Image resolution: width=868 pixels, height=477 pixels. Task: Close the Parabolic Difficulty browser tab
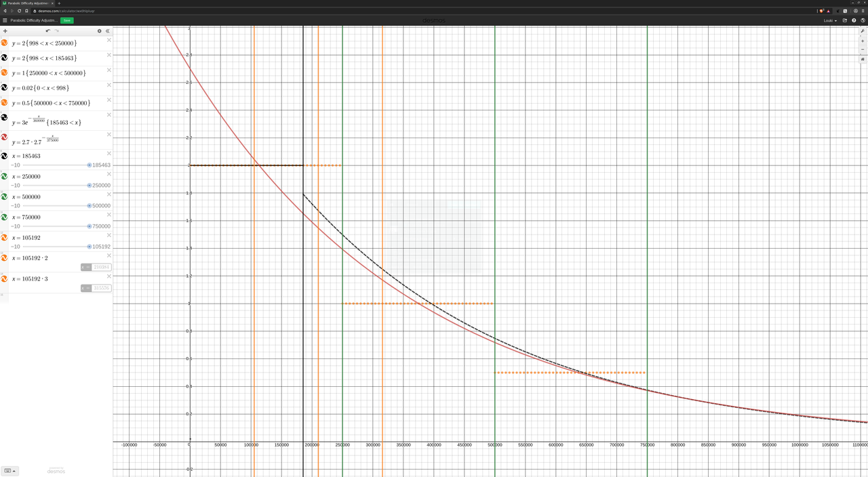[52, 3]
